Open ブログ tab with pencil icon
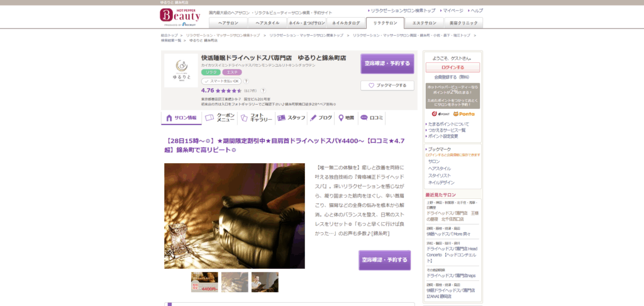Image resolution: width=644 pixels, height=306 pixels. [x=321, y=118]
